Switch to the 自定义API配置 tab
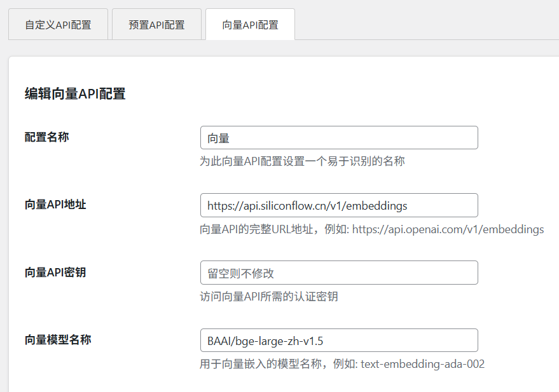 pyautogui.click(x=58, y=25)
